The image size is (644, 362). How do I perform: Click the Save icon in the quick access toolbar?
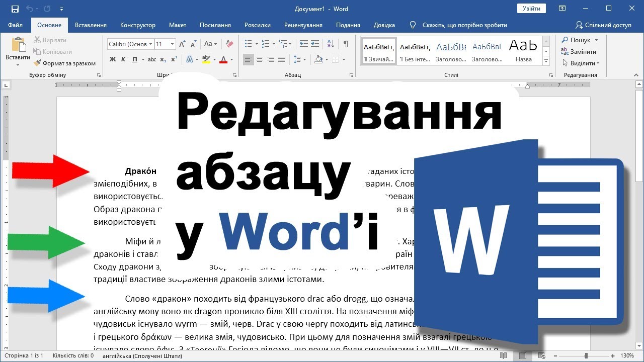click(15, 9)
